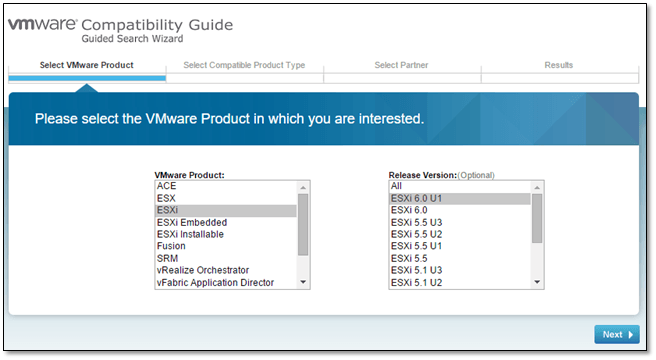Click the VMware logo
This screenshot has width=656, height=360.
pos(43,24)
